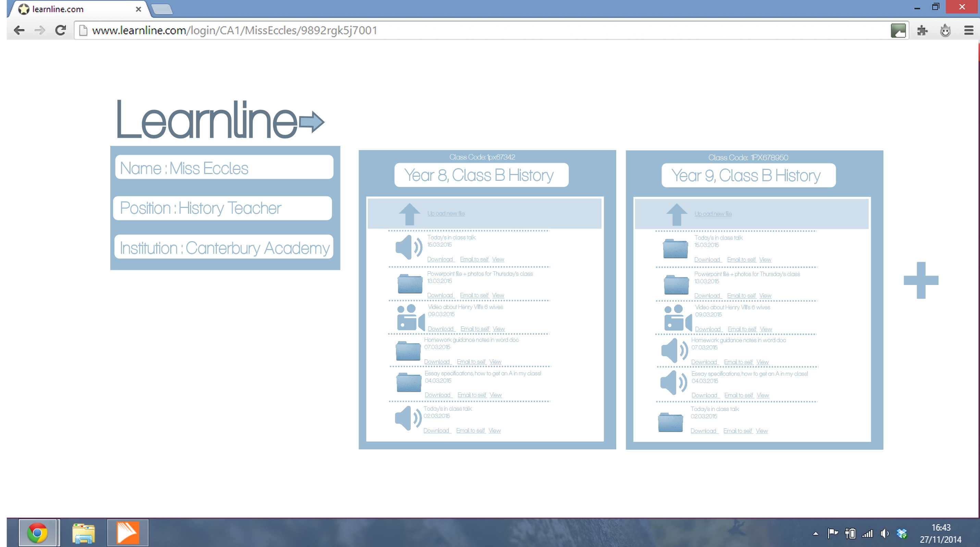Image resolution: width=980 pixels, height=547 pixels.
Task: Click speaker icon for 15.03.2015 Year 8 talk
Action: coord(409,247)
